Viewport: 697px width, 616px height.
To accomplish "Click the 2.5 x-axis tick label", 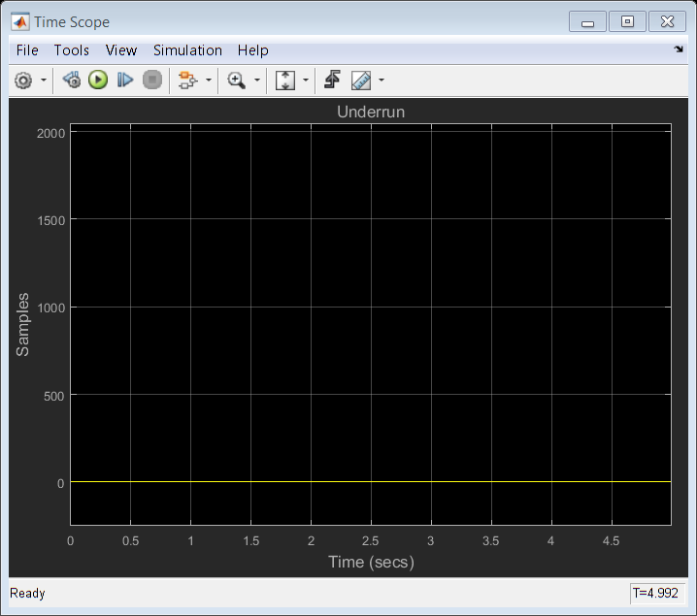I will pos(370,541).
